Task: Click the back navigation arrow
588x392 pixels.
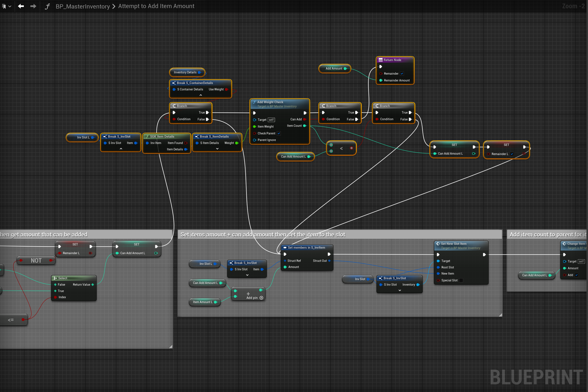Action: point(21,6)
